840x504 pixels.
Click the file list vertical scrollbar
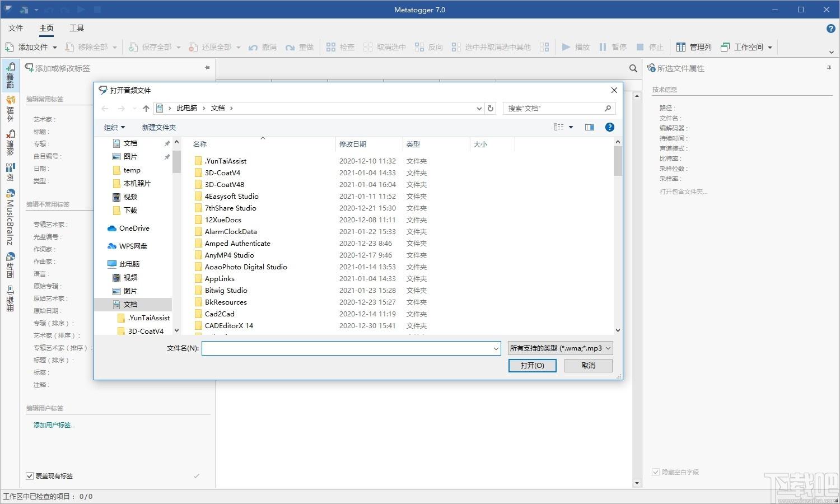tap(618, 235)
